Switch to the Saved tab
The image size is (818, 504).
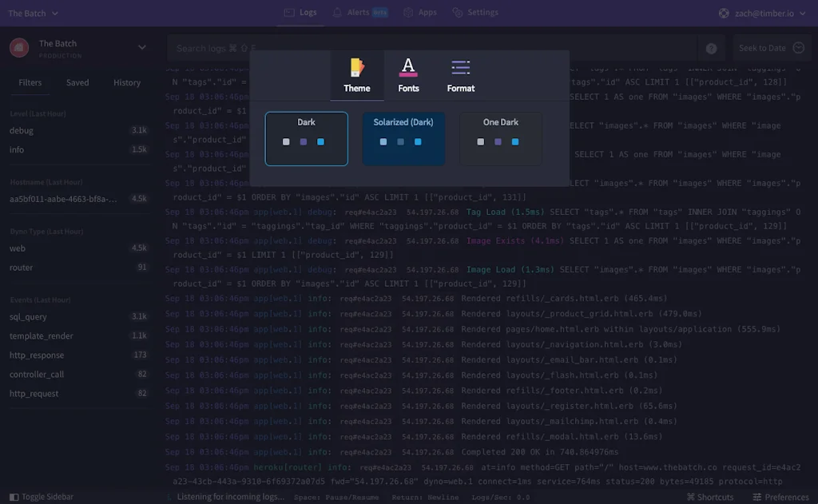click(77, 83)
